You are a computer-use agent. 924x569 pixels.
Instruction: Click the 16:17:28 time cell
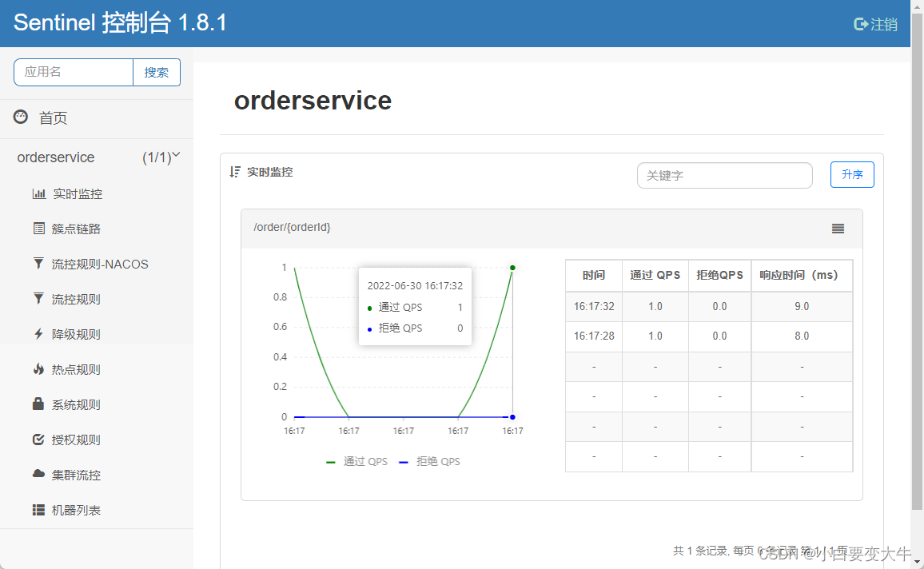click(594, 336)
